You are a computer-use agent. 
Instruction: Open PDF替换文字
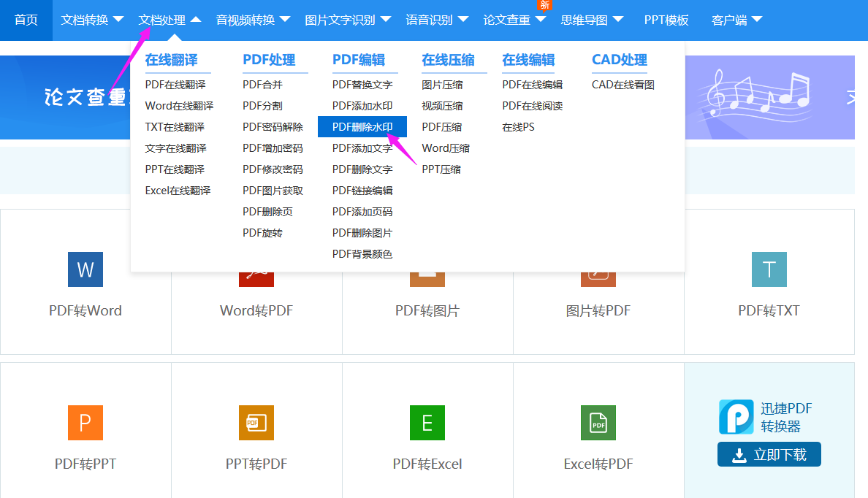(362, 85)
